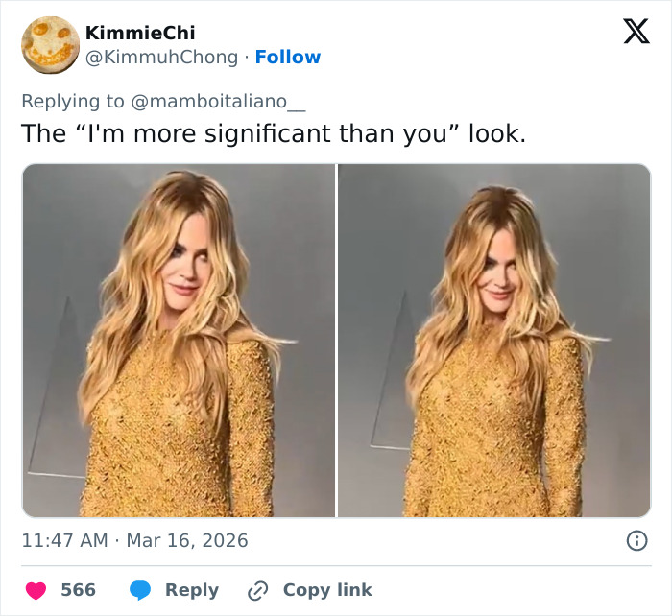
Task: Open the KimmieChi display name
Action: click(140, 33)
